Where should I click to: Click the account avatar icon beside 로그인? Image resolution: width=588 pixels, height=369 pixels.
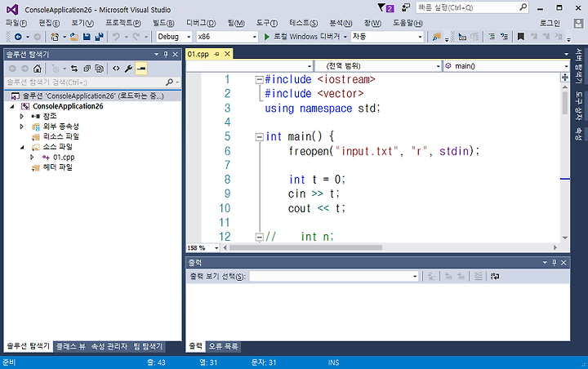(x=578, y=23)
